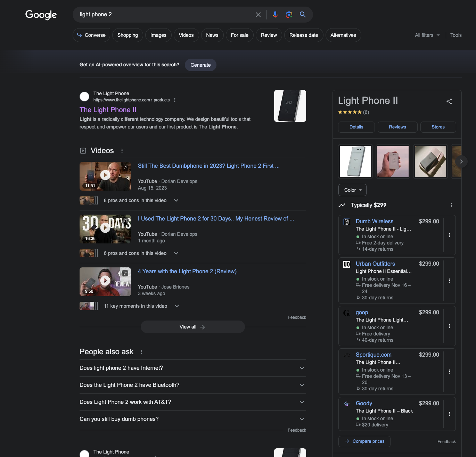Viewport: 476px width, 457px height.
Task: Click more options next to Typically $299
Action: pyautogui.click(x=451, y=205)
